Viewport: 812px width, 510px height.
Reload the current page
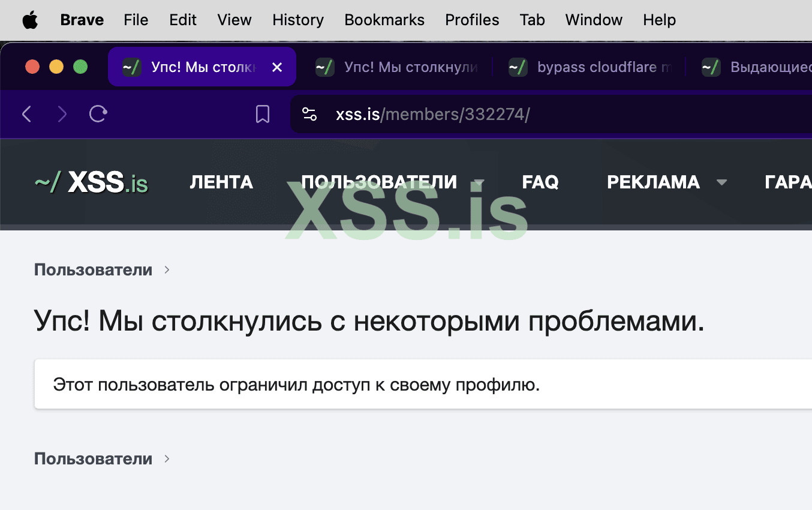click(97, 114)
